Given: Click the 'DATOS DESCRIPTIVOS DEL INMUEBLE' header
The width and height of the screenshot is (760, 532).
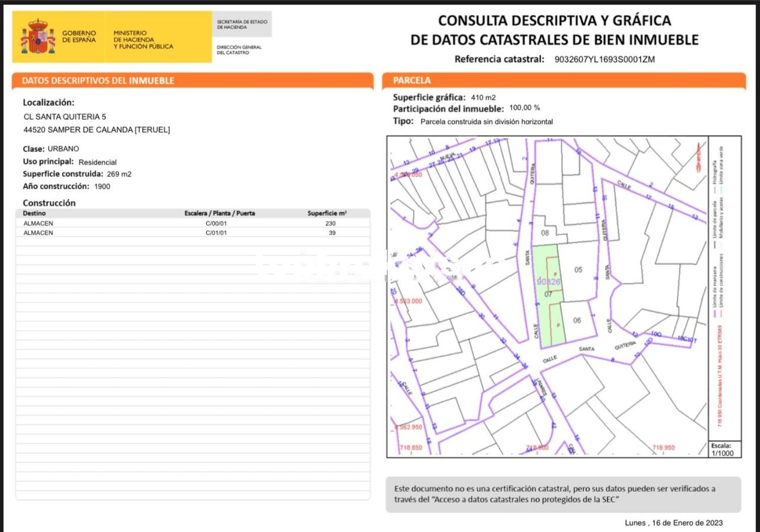Looking at the screenshot, I should [x=98, y=81].
